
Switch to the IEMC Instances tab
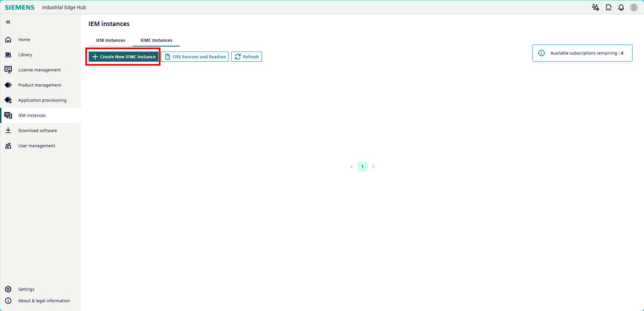156,40
